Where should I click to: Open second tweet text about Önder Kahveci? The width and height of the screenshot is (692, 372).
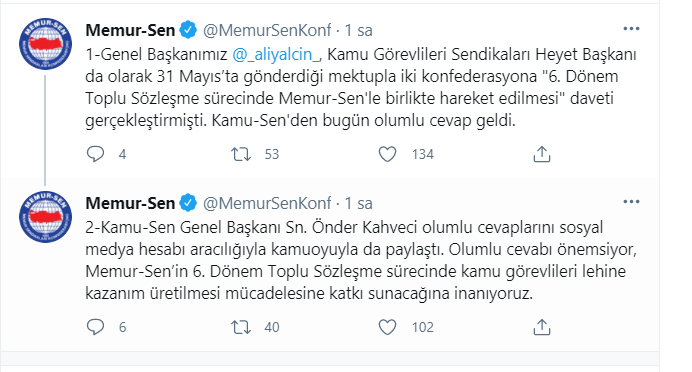(361, 260)
